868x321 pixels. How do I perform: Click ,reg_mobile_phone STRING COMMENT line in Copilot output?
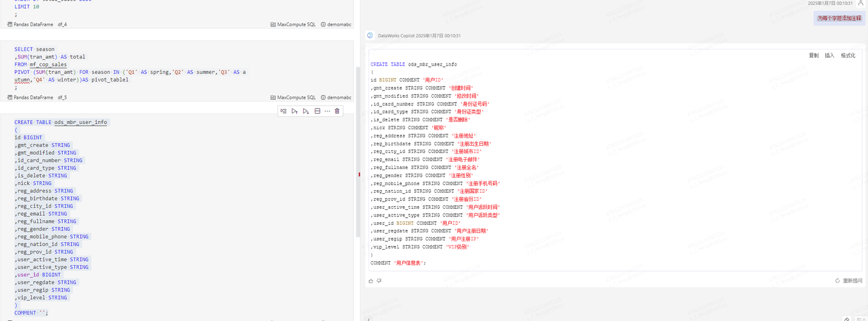(x=435, y=184)
